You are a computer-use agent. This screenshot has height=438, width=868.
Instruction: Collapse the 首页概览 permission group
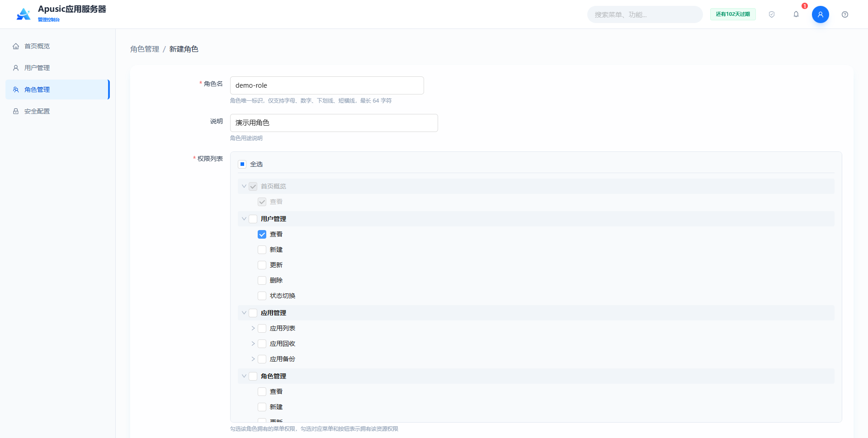pos(244,186)
